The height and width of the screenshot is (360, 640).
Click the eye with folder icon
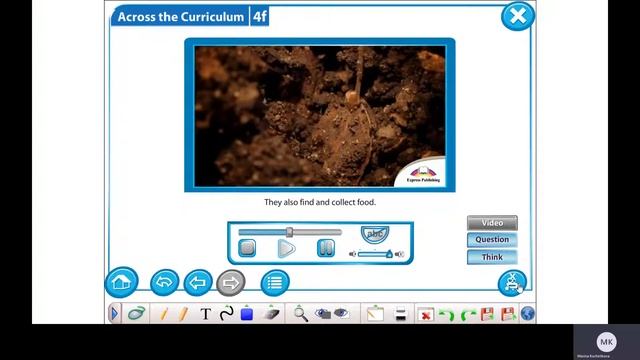point(322,313)
